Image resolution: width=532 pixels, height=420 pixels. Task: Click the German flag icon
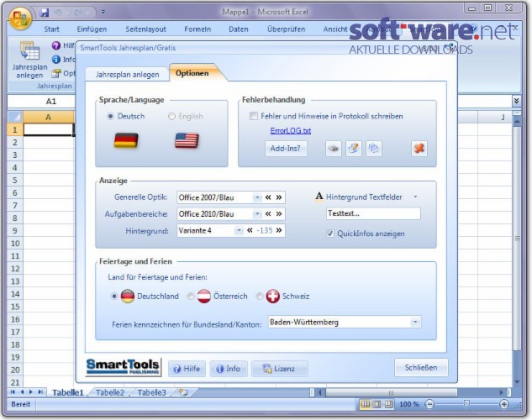(126, 140)
